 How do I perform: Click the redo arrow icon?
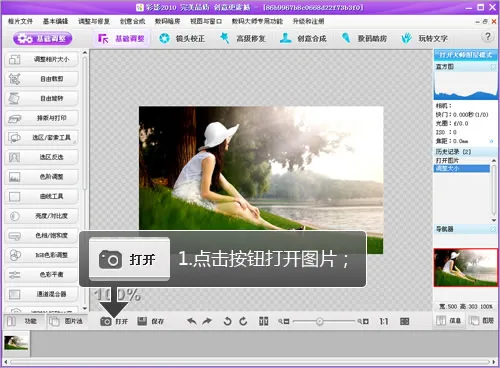(207, 321)
